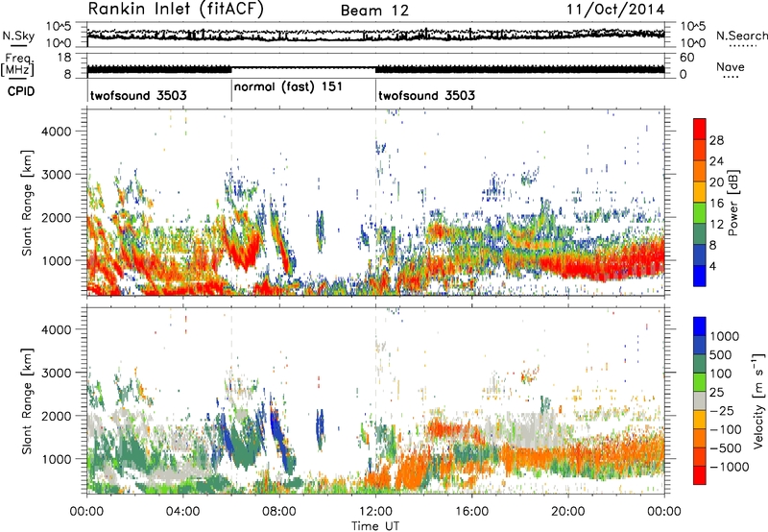Select the '08:00' time tick label
Screen dimensions: 768x532
[x=278, y=512]
